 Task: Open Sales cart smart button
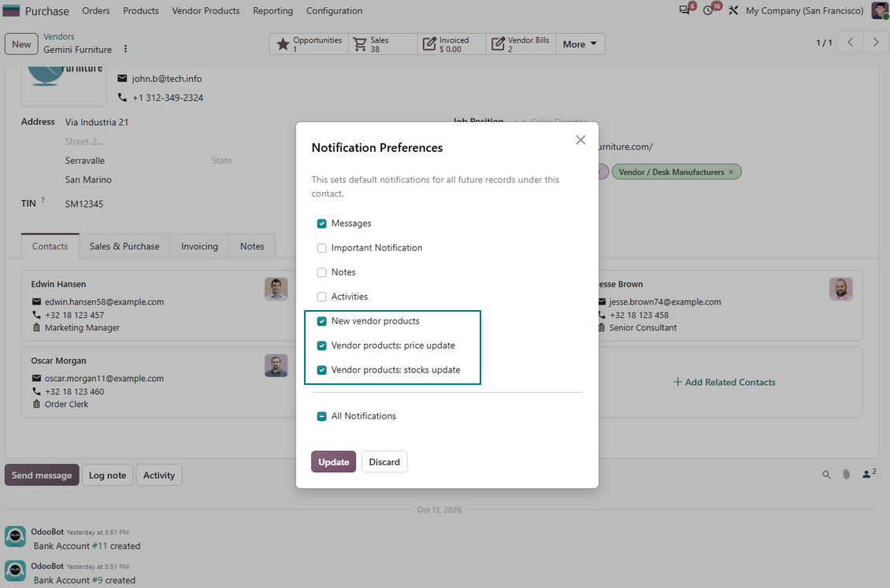point(382,44)
